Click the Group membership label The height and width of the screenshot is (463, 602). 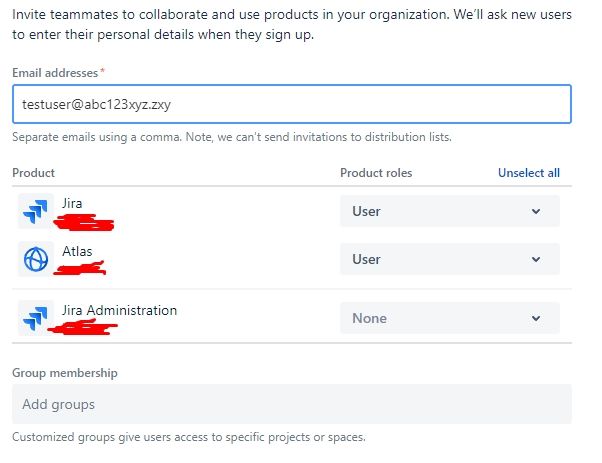65,373
